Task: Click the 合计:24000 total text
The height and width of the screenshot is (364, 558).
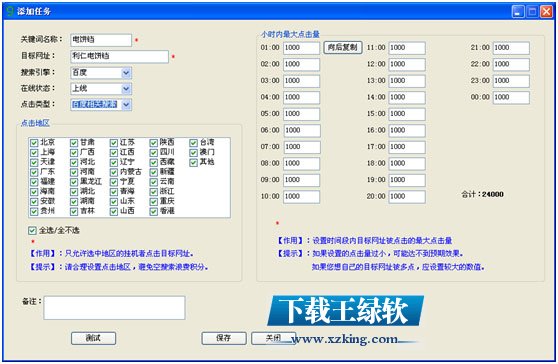Action: [x=482, y=194]
